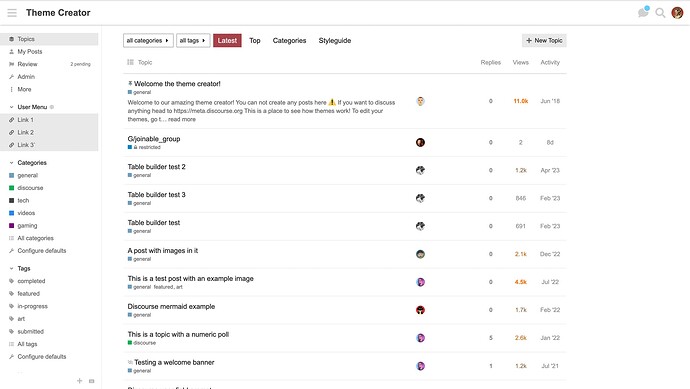The height and width of the screenshot is (389, 690).
Task: Collapse the Categories sidebar section
Action: (x=28, y=163)
